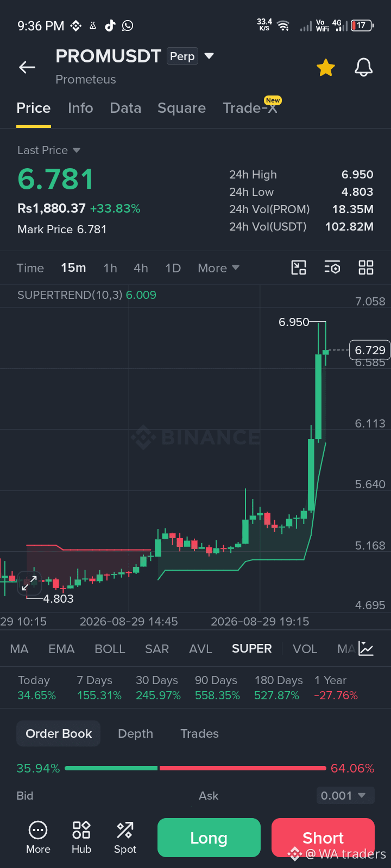Switch to Spot trading icon
The width and height of the screenshot is (391, 868).
125,838
